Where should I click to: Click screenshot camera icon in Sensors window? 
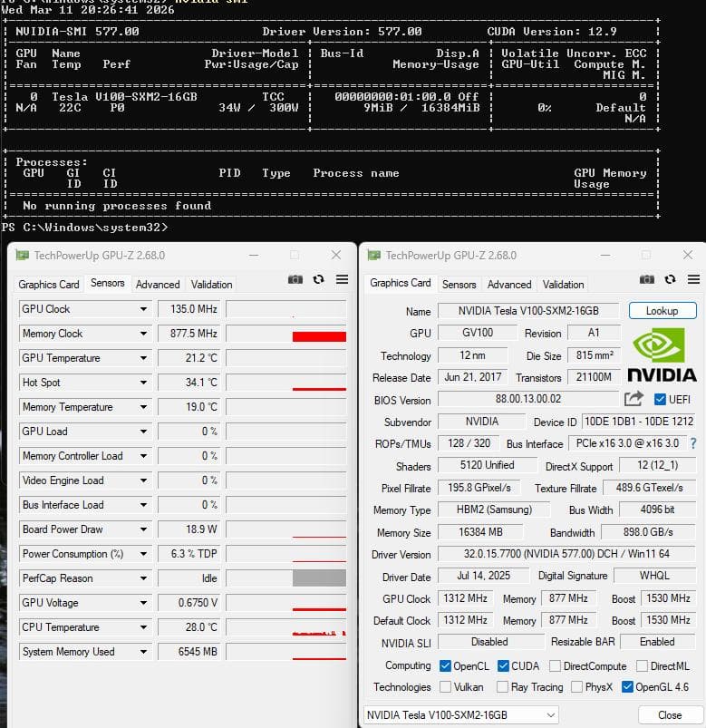tap(295, 279)
